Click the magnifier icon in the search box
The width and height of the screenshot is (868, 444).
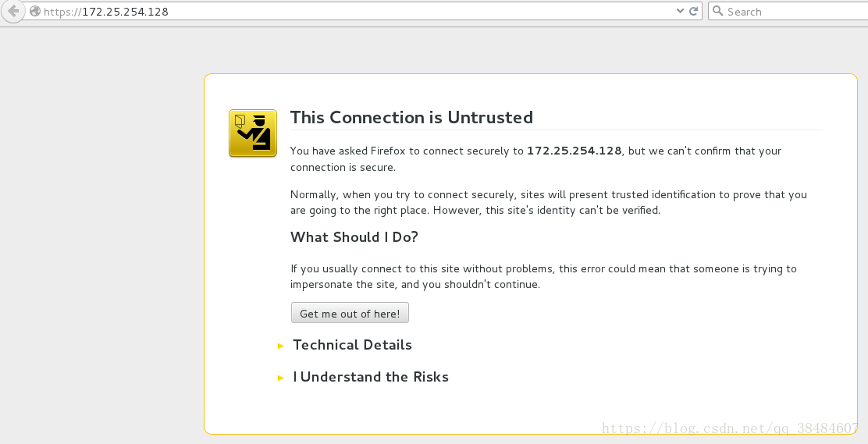coord(718,11)
